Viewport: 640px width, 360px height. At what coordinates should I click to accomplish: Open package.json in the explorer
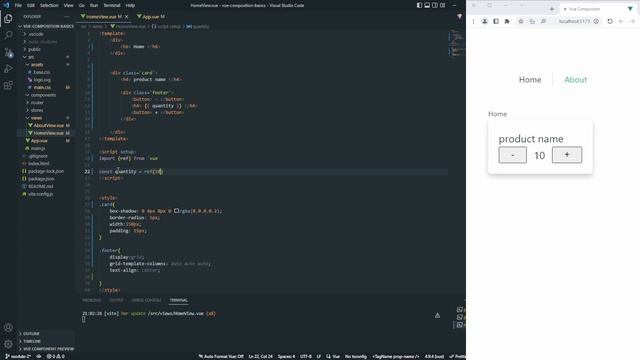pyautogui.click(x=41, y=179)
